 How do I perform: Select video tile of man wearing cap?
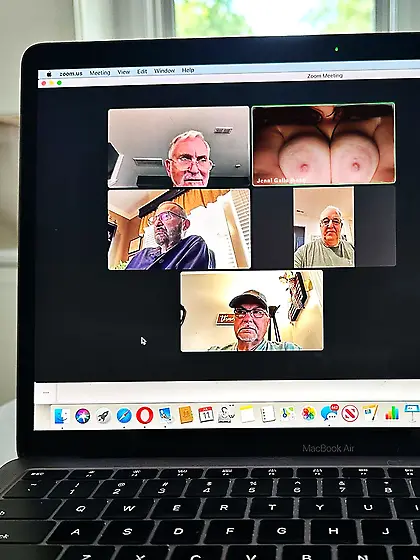[x=252, y=311]
